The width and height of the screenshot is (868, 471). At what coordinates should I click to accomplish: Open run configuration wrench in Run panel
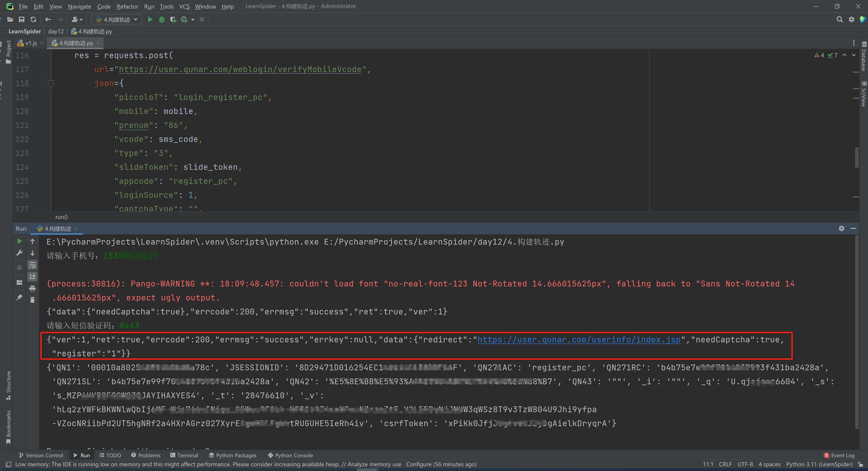(x=20, y=253)
